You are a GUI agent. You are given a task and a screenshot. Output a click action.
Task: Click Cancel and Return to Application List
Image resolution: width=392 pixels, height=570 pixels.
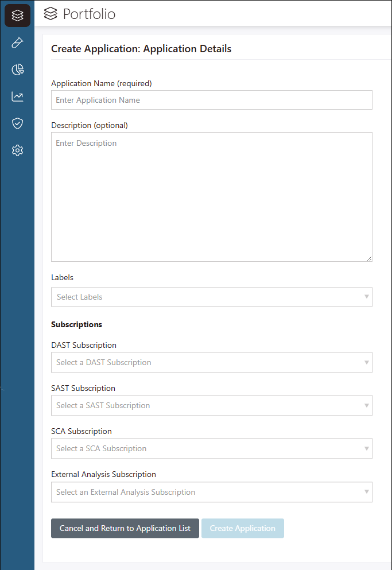click(125, 528)
